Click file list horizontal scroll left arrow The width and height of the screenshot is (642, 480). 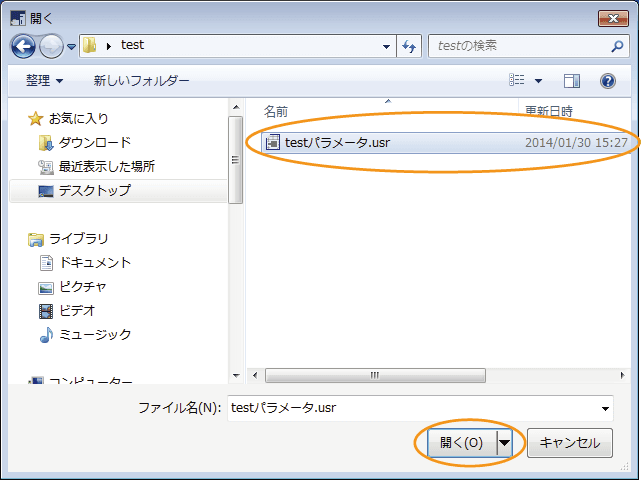pyautogui.click(x=255, y=375)
